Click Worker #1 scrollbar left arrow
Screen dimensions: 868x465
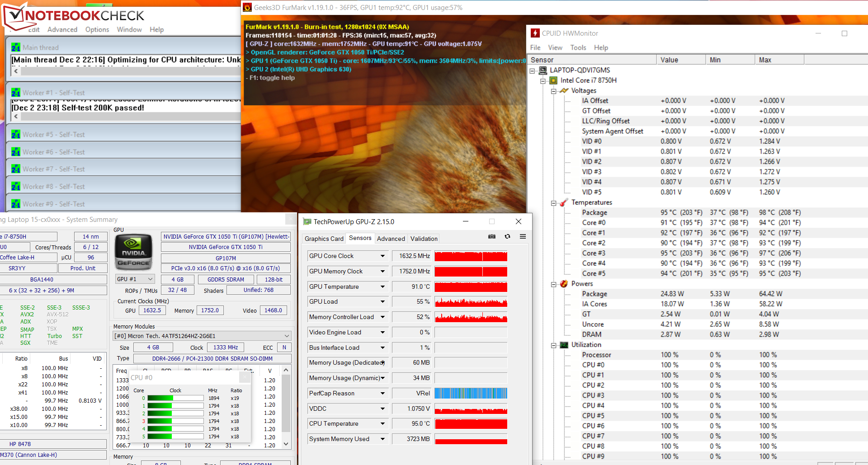point(16,116)
